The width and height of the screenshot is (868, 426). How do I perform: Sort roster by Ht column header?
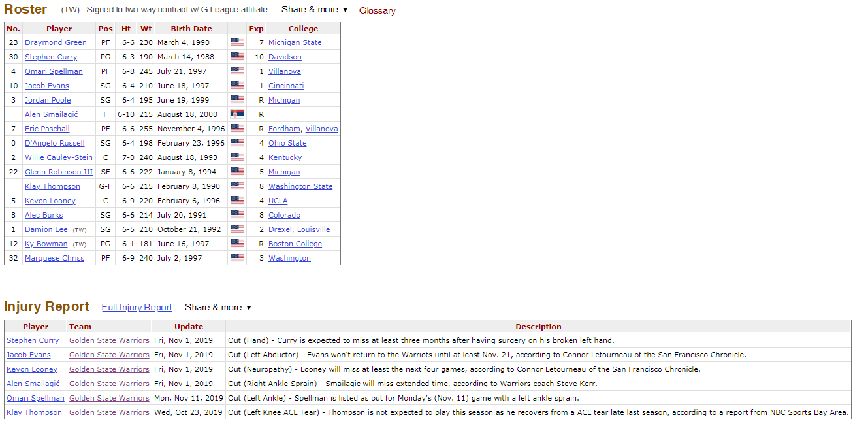pos(126,29)
